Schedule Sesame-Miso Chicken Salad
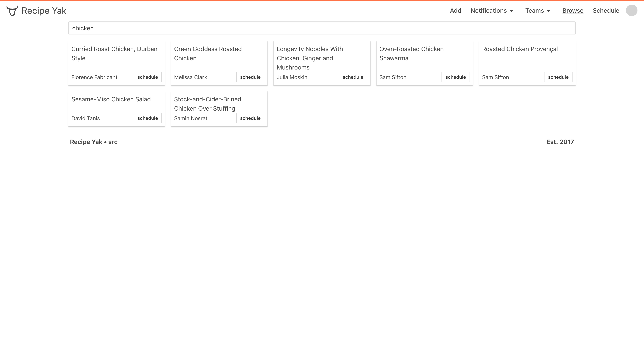Screen dimensions: 644x364 click(148, 118)
